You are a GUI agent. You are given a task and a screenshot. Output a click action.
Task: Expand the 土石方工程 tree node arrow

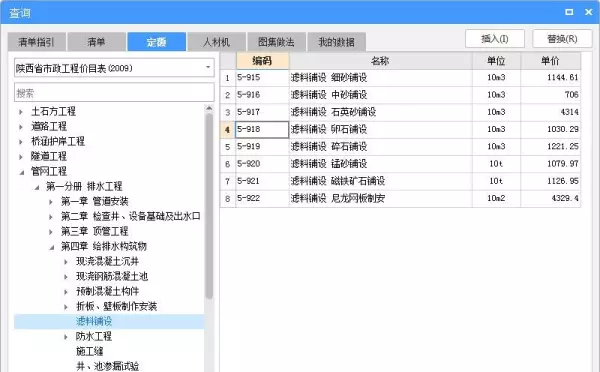click(21, 112)
